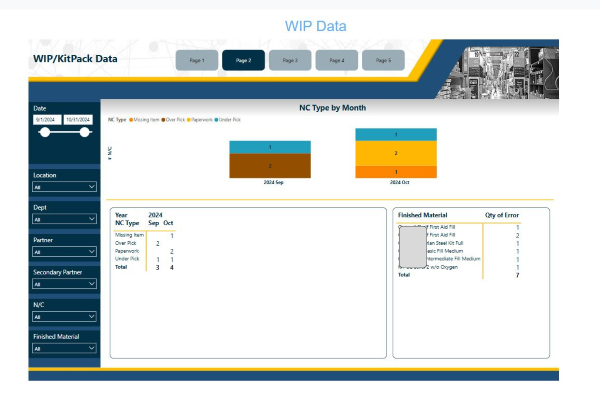
Task: Select the blue Under Pick segment in Sep
Action: [270, 147]
